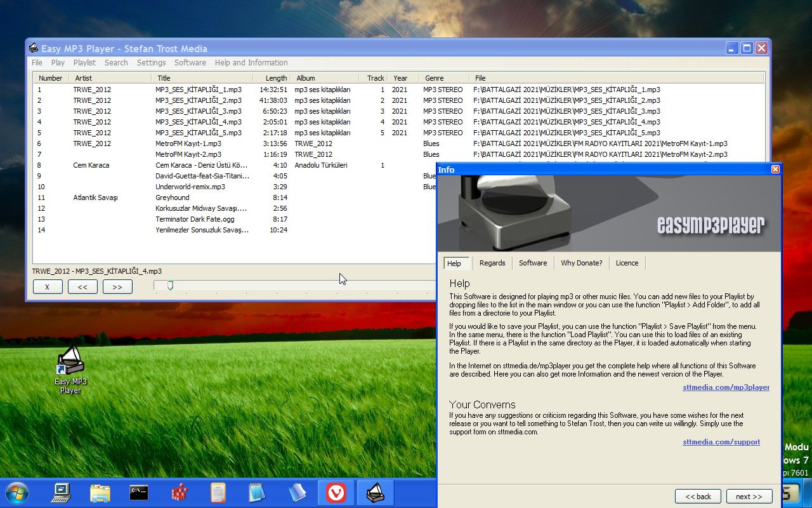
Task: Click the Atlantik Savaşı artist cell
Action: point(96,197)
